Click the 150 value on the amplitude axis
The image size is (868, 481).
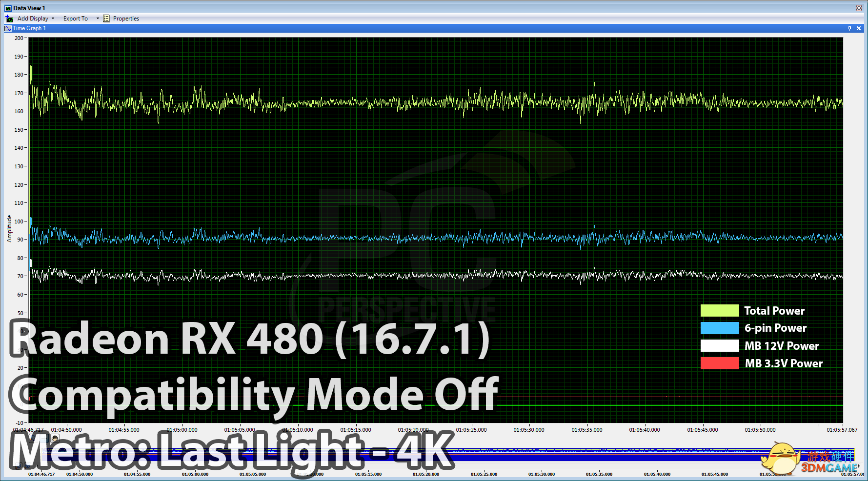19,130
